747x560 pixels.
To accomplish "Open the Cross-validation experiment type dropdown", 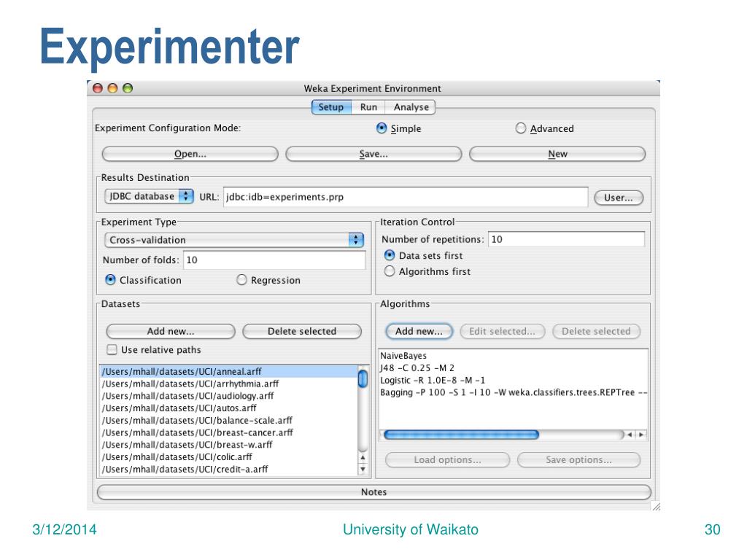I will coord(234,239).
